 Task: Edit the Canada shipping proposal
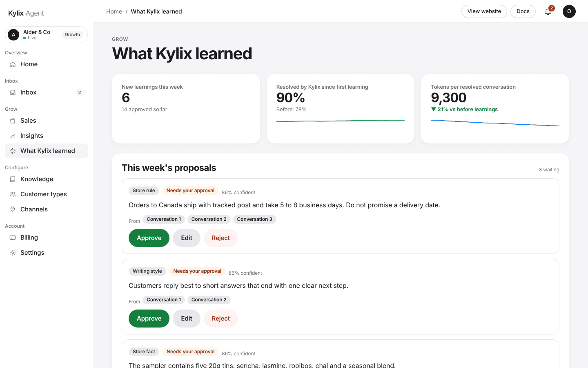(187, 238)
